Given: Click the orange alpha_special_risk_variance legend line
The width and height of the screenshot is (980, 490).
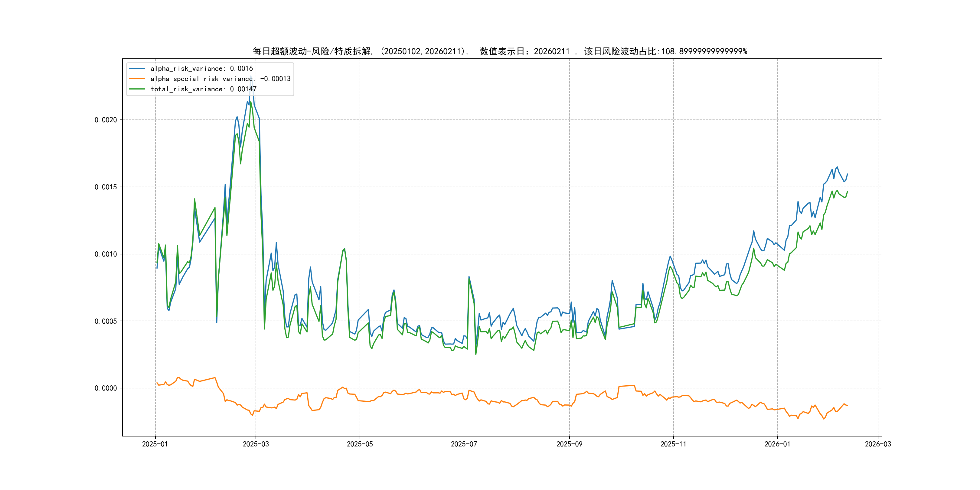Looking at the screenshot, I should (137, 79).
